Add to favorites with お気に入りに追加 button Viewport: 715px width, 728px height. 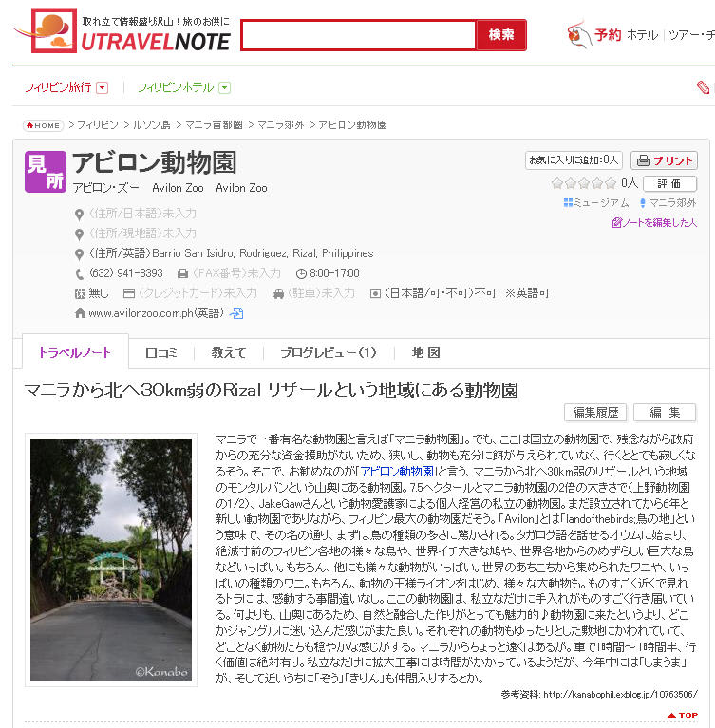pos(574,160)
